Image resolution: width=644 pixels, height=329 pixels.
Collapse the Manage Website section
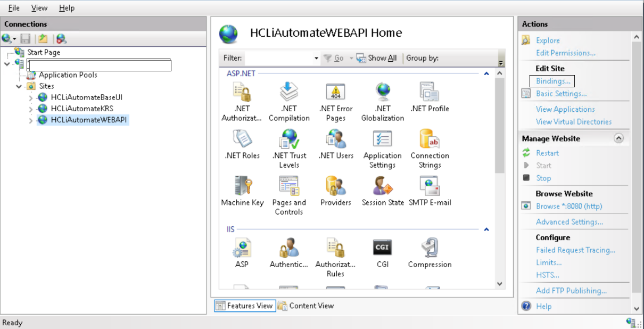tap(618, 138)
